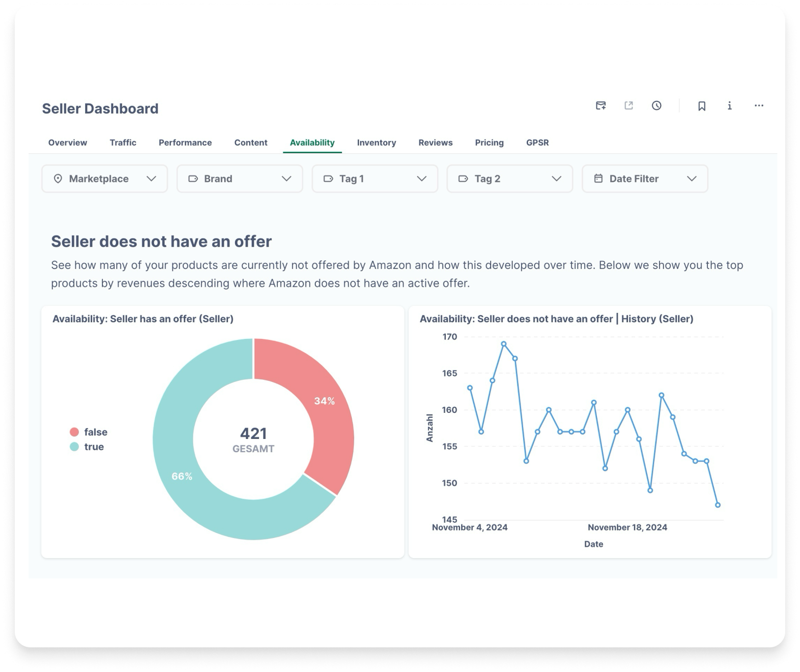Expand the Date Filter dropdown chevron

(x=692, y=179)
